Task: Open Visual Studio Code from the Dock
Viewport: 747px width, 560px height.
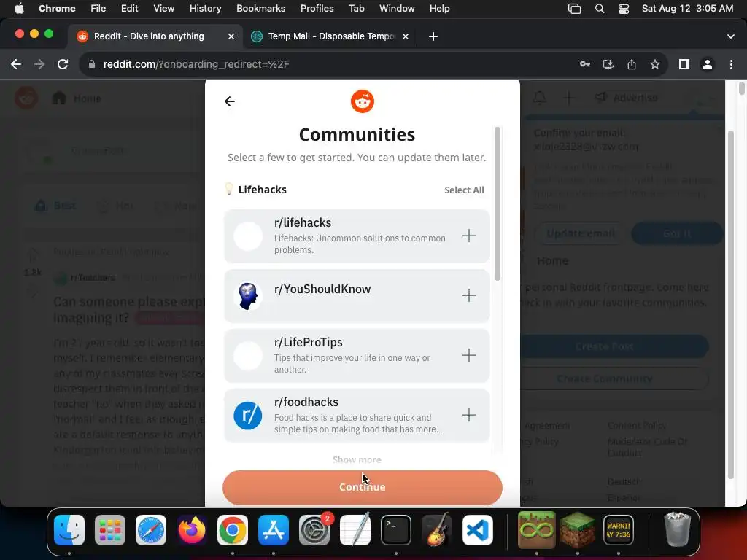Action: coord(478,530)
